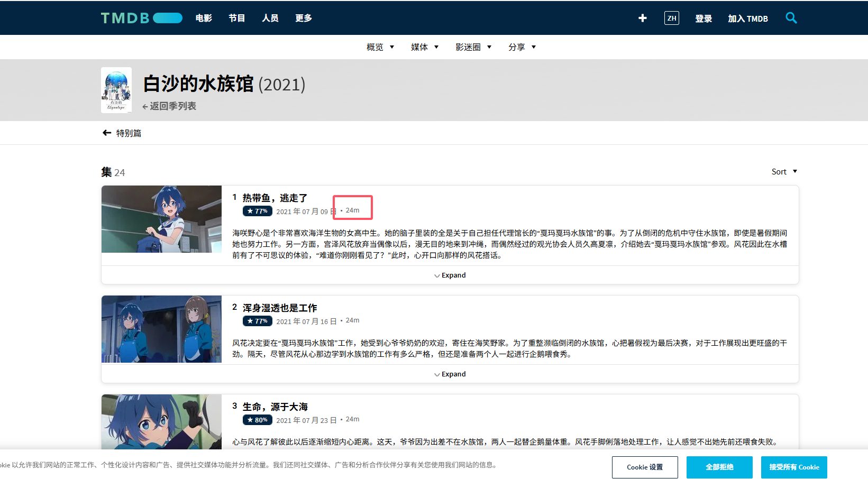Image resolution: width=868 pixels, height=479 pixels.
Task: Click 返回季列表 link
Action: [x=169, y=106]
